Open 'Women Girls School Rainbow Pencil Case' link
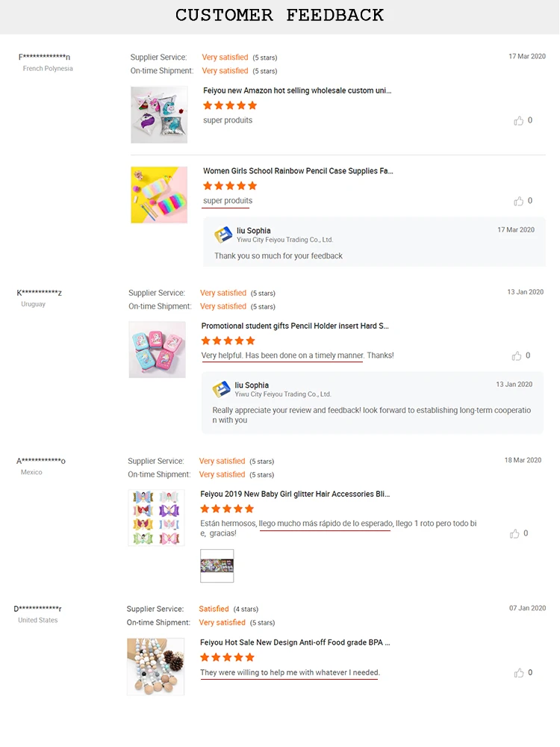Image resolution: width=560 pixels, height=747 pixels. [x=298, y=171]
